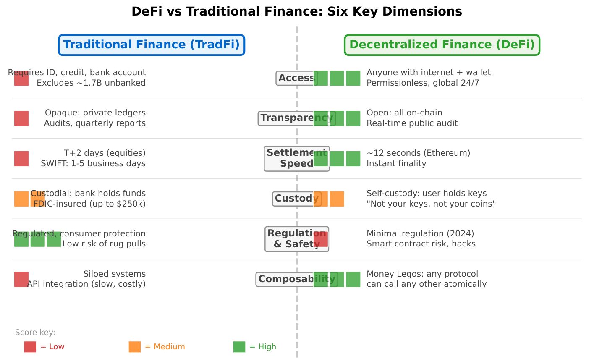Click the Custody dimension label
This screenshot has width=594, height=364.
(x=296, y=199)
